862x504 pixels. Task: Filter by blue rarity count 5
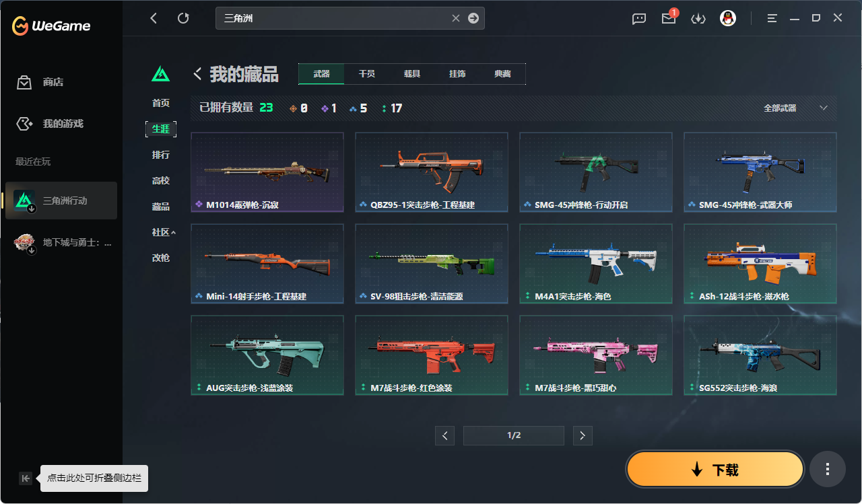[x=358, y=108]
